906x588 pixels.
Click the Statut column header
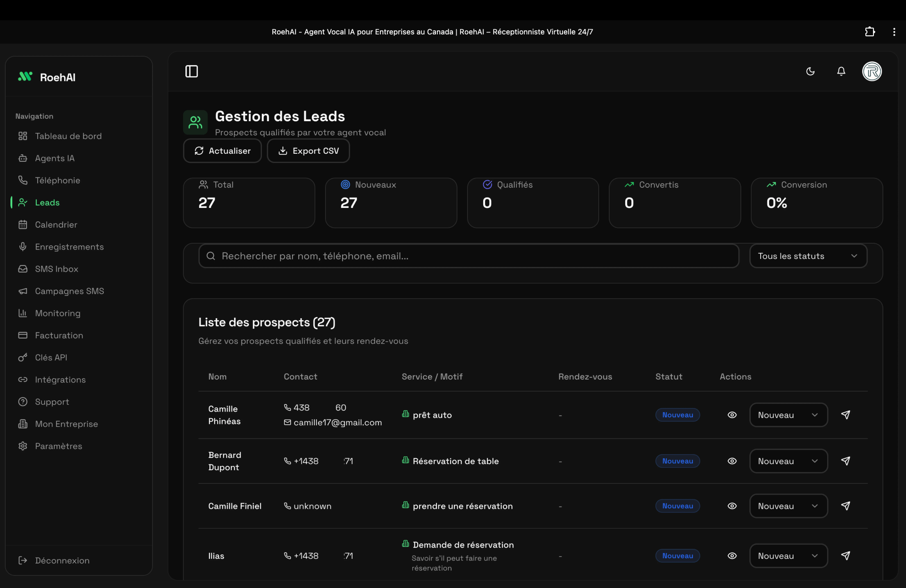point(669,377)
